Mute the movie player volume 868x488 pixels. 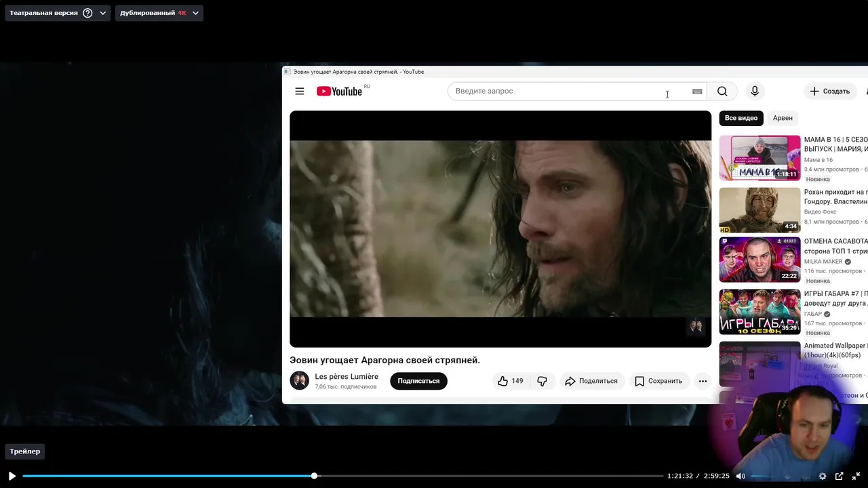click(x=741, y=476)
